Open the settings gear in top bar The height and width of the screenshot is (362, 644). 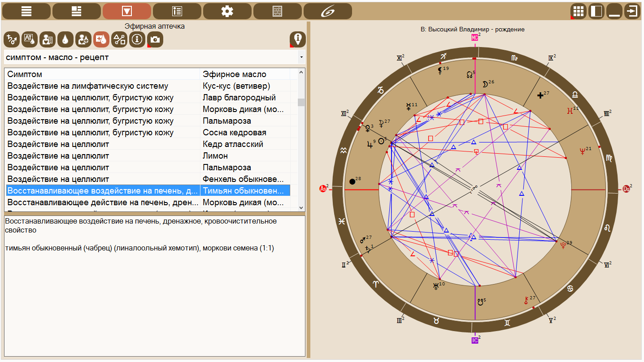(x=227, y=11)
